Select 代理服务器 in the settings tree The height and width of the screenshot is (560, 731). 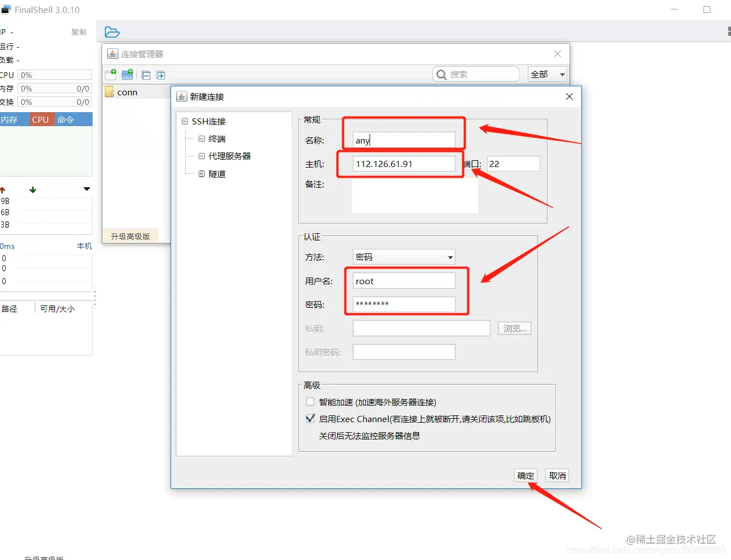click(x=229, y=156)
